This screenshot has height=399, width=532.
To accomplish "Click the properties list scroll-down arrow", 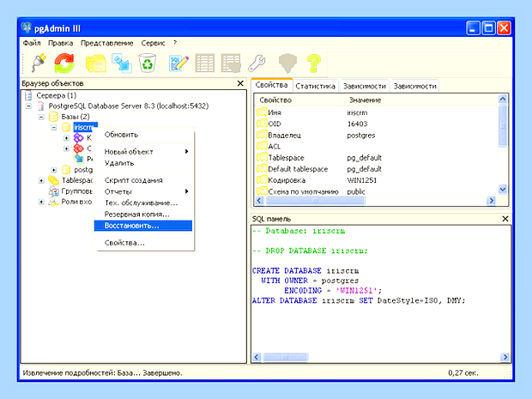I will point(503,190).
